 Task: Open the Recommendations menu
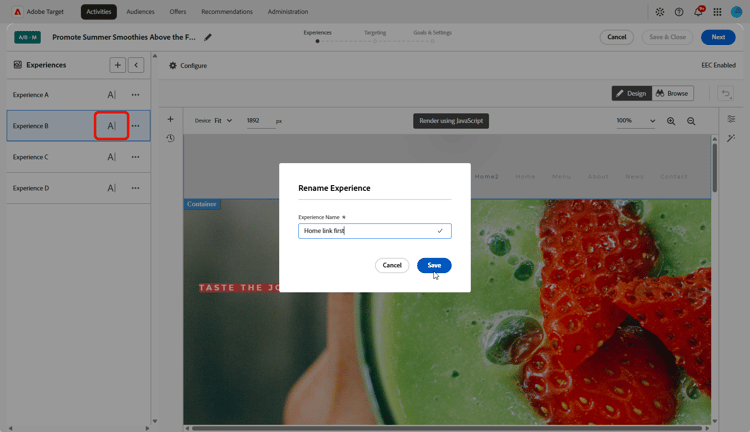[227, 11]
